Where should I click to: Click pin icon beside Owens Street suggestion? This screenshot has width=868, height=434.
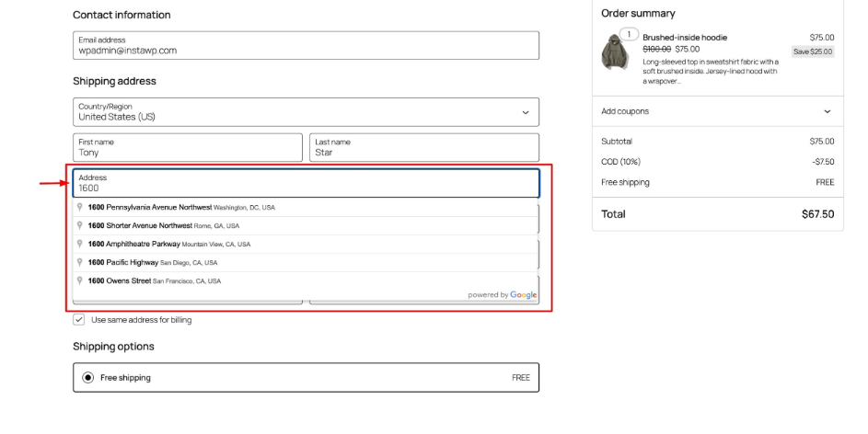click(x=80, y=280)
